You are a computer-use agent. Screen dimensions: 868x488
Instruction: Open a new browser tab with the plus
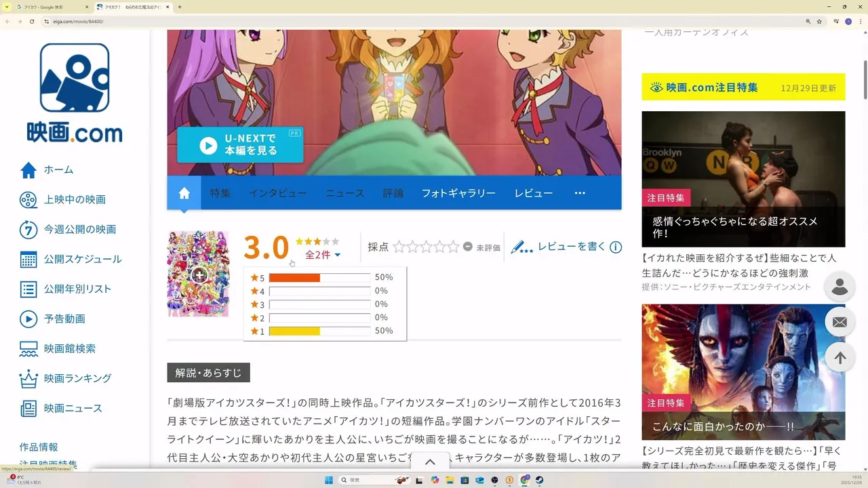click(179, 7)
